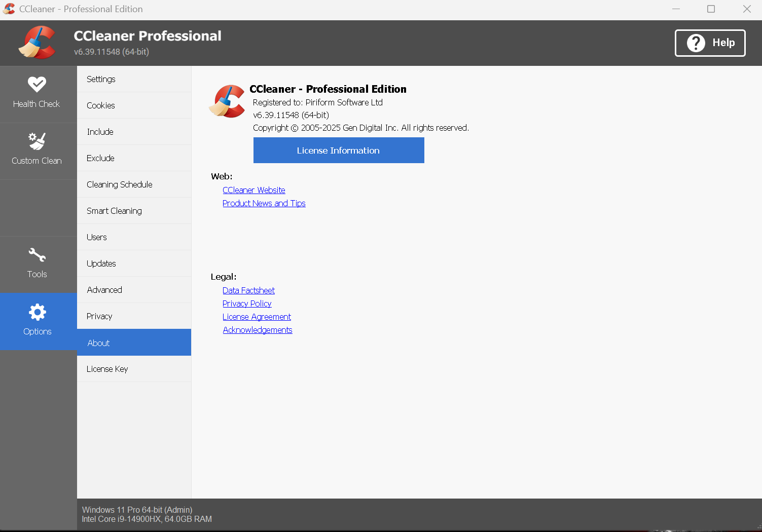Screen dimensions: 762x532
Task: Open the Tools wrench icon
Action: pyautogui.click(x=37, y=255)
